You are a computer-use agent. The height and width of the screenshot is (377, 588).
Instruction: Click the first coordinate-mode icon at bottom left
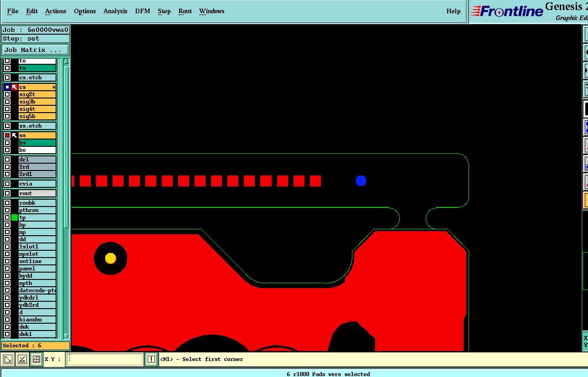point(8,359)
